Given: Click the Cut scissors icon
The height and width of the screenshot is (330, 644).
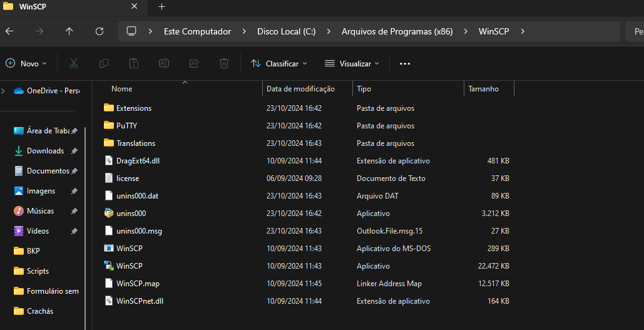Looking at the screenshot, I should (74, 63).
